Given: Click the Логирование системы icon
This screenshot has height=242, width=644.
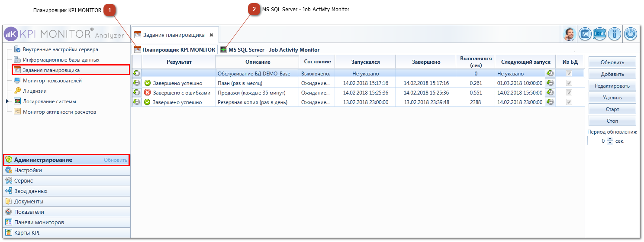Looking at the screenshot, I should pyautogui.click(x=17, y=101).
